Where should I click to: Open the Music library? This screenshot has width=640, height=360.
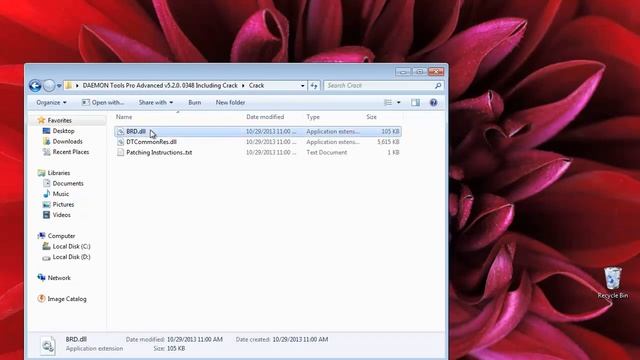click(60, 194)
